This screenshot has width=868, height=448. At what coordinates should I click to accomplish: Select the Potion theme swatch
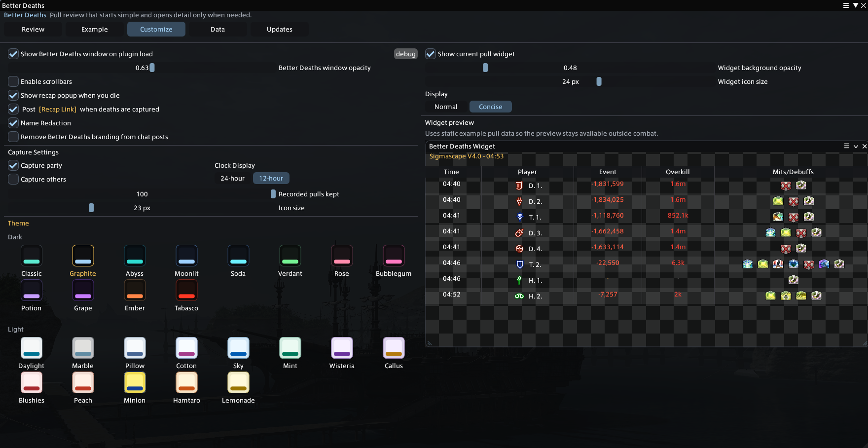click(x=32, y=290)
